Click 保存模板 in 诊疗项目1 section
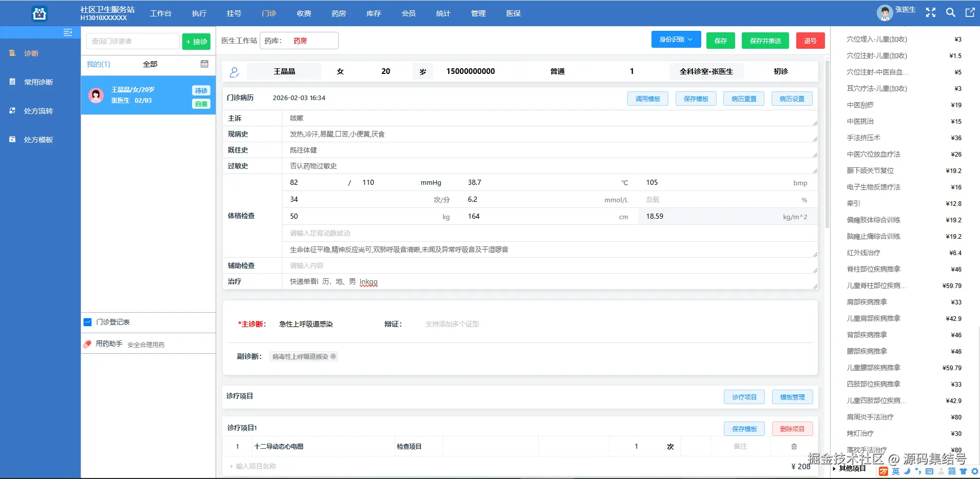Image resolution: width=980 pixels, height=479 pixels. pyautogui.click(x=744, y=429)
